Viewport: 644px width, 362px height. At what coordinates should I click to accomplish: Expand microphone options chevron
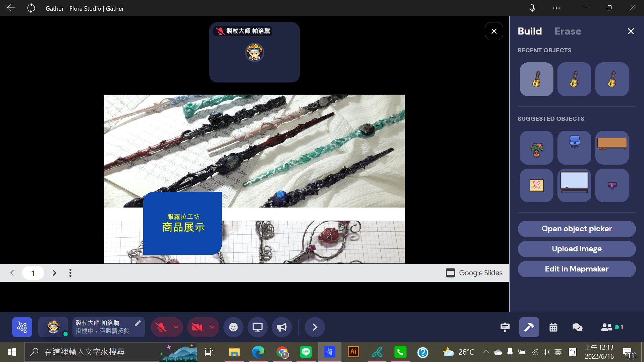pyautogui.click(x=176, y=327)
